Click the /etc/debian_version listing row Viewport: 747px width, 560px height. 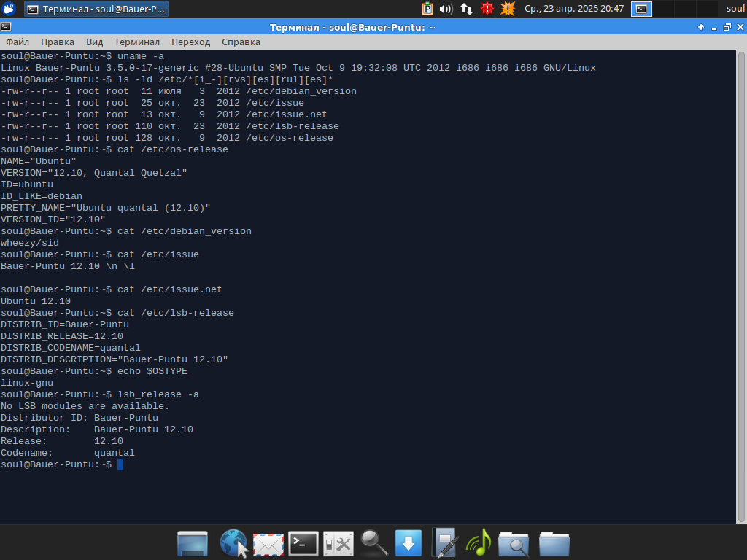click(x=179, y=91)
